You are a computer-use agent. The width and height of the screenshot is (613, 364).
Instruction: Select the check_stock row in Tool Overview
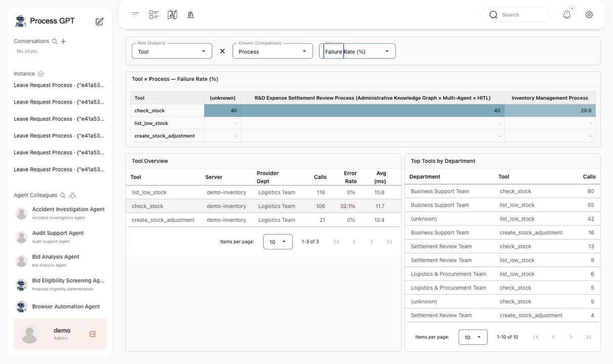263,206
